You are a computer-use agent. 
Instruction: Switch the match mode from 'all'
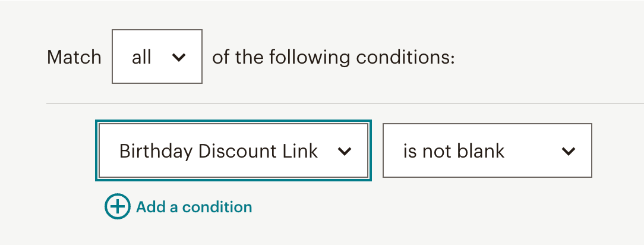pos(157,57)
